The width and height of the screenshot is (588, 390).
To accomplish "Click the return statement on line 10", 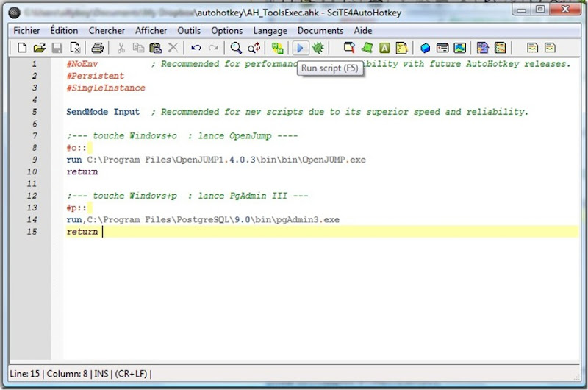I will 82,172.
